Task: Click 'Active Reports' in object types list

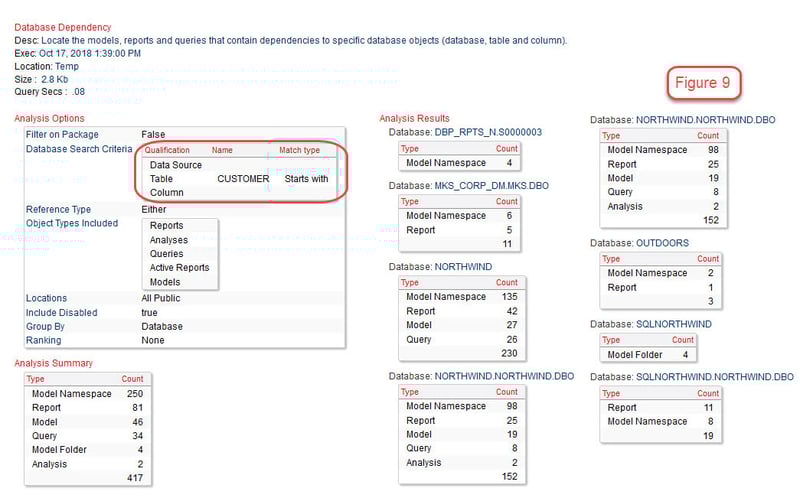Action: [x=179, y=267]
